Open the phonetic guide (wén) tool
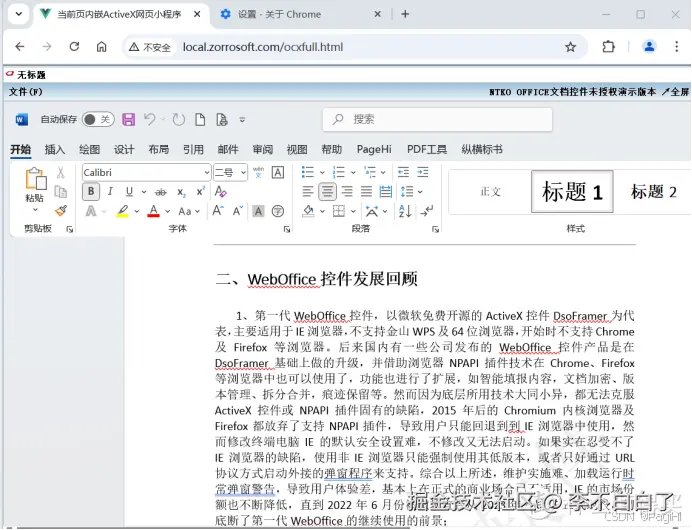 259,172
